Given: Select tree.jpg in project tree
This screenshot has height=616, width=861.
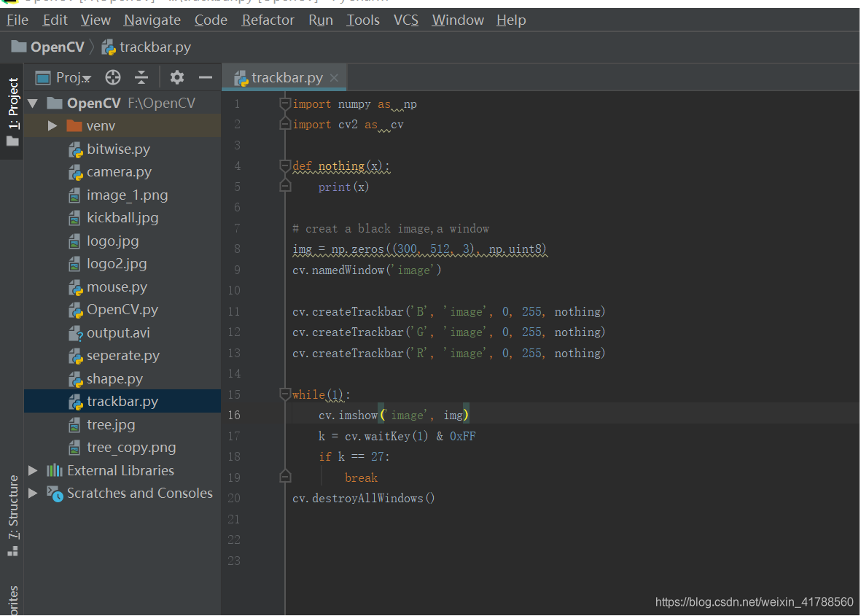Looking at the screenshot, I should (110, 424).
